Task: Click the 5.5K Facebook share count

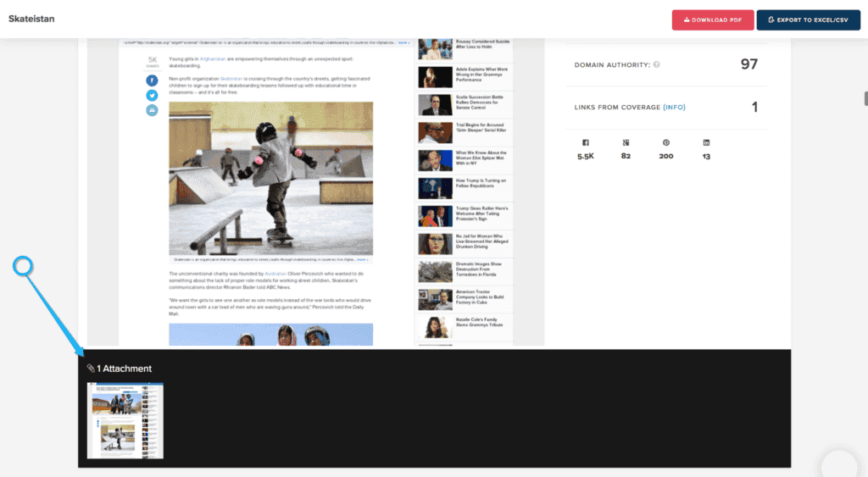Action: click(586, 157)
